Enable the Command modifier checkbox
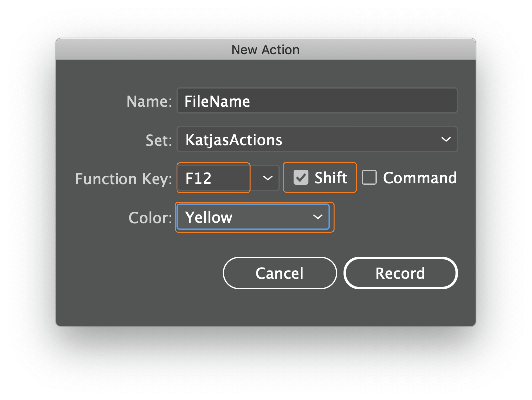This screenshot has width=532, height=400. click(369, 177)
